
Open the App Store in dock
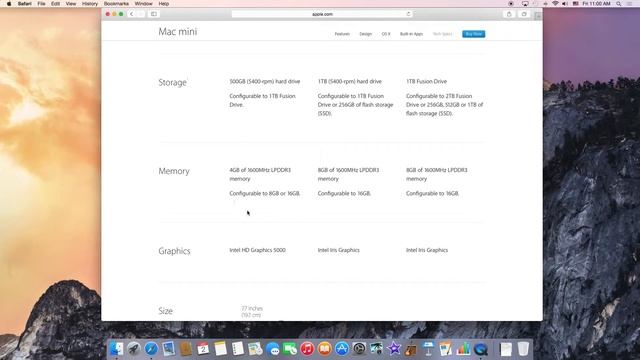pos(342,349)
